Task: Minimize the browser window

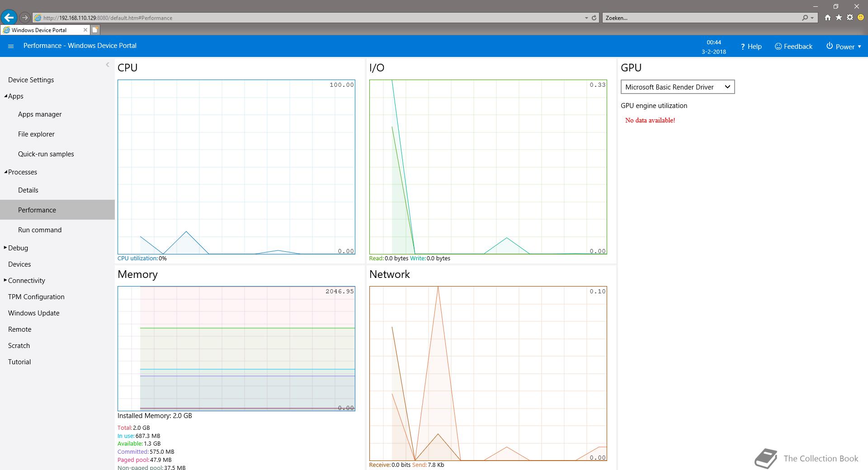Action: point(816,6)
